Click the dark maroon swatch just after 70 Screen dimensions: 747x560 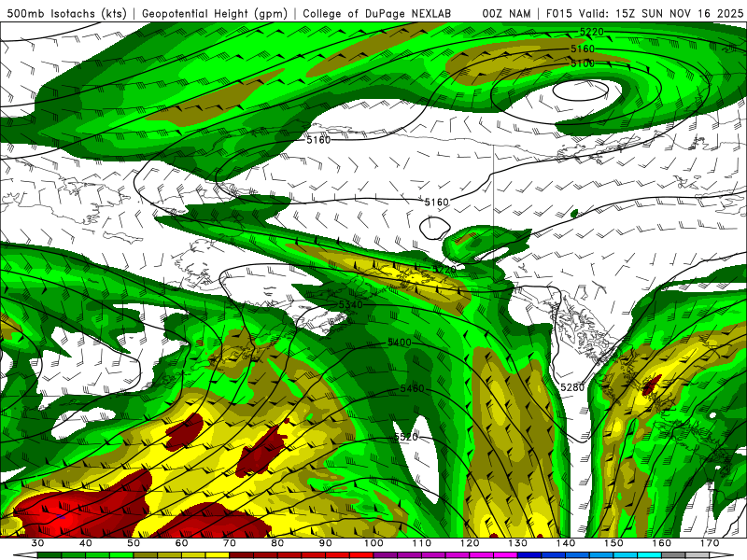point(242,555)
